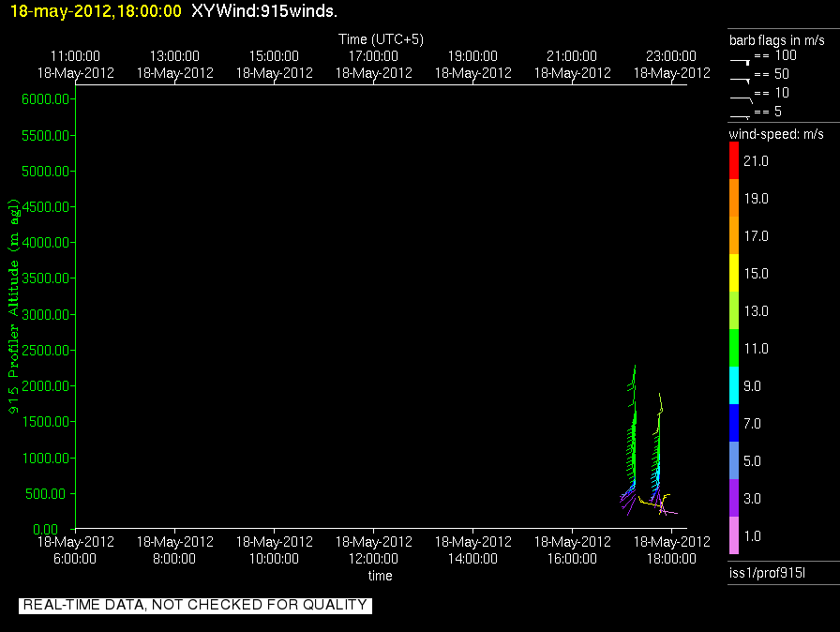
Task: Click the 18:00:00 bottom axis tick label
Action: 671,559
